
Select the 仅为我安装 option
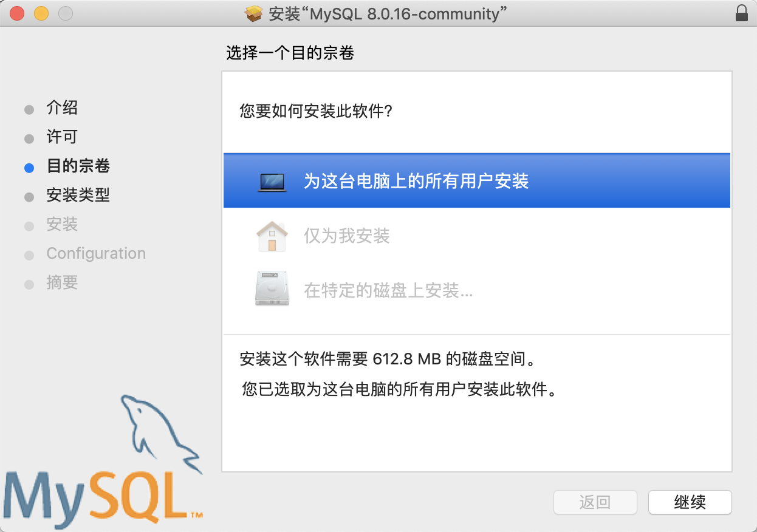point(477,236)
